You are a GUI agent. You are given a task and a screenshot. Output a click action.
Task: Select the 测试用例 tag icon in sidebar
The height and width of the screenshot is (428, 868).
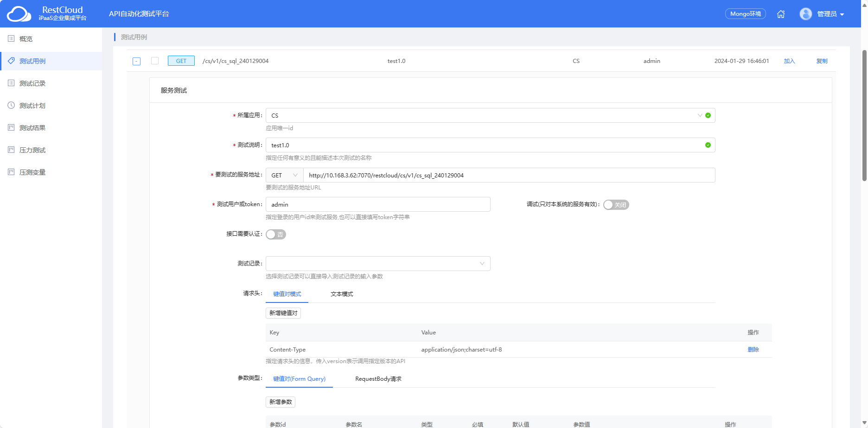(11, 61)
